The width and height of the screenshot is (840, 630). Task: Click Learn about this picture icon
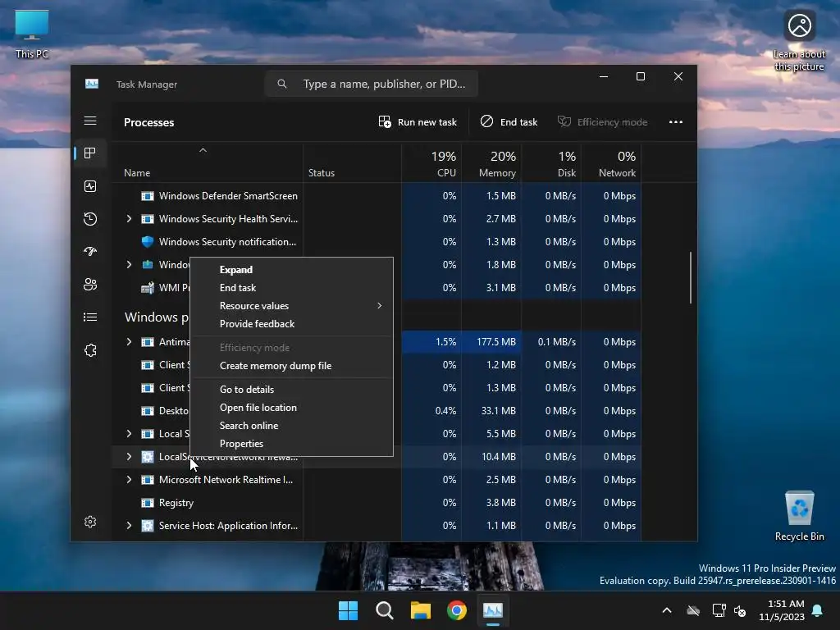click(x=799, y=40)
